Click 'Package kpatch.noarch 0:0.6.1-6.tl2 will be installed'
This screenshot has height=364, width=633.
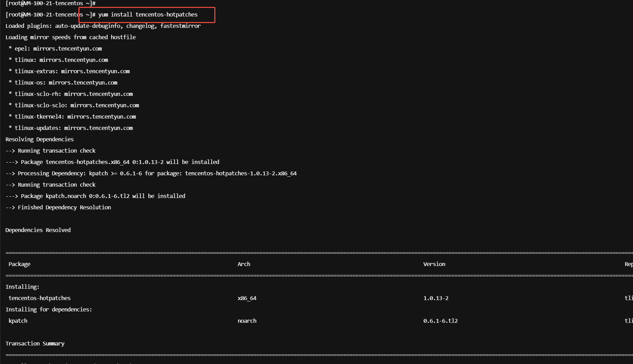(x=103, y=196)
